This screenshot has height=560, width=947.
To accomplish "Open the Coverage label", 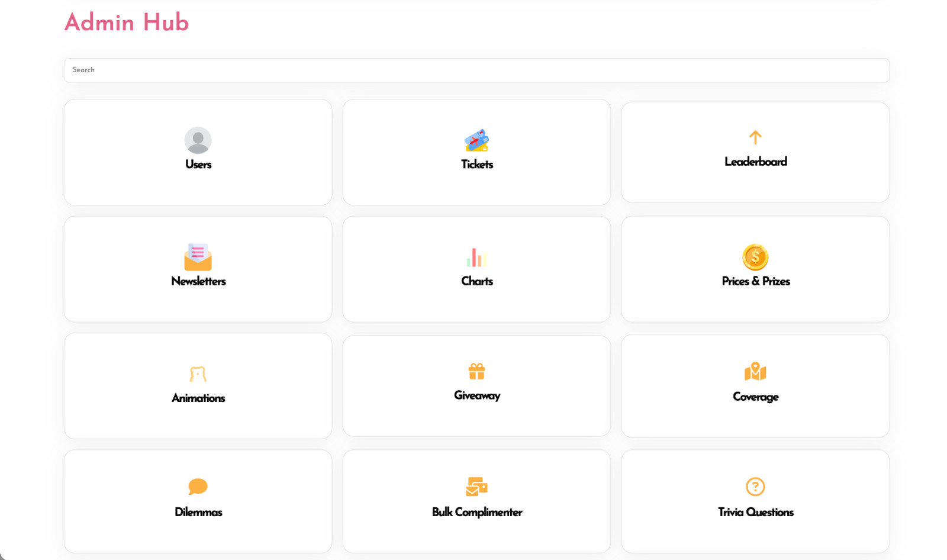I will (756, 397).
